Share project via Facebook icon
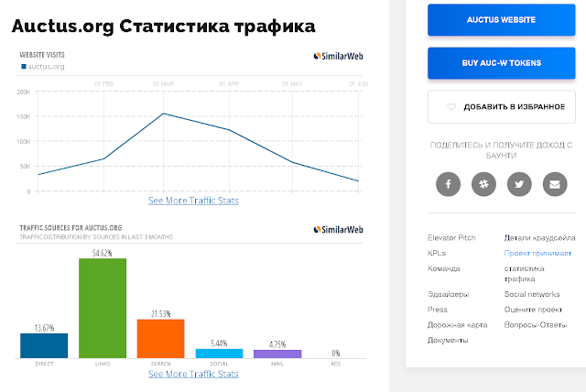Screen dimensions: 586x392 tap(448, 184)
